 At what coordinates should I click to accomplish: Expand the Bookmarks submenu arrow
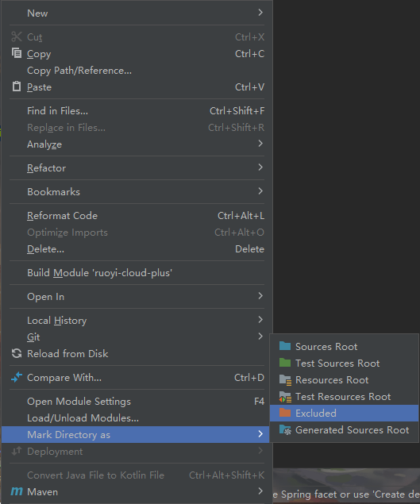click(260, 191)
